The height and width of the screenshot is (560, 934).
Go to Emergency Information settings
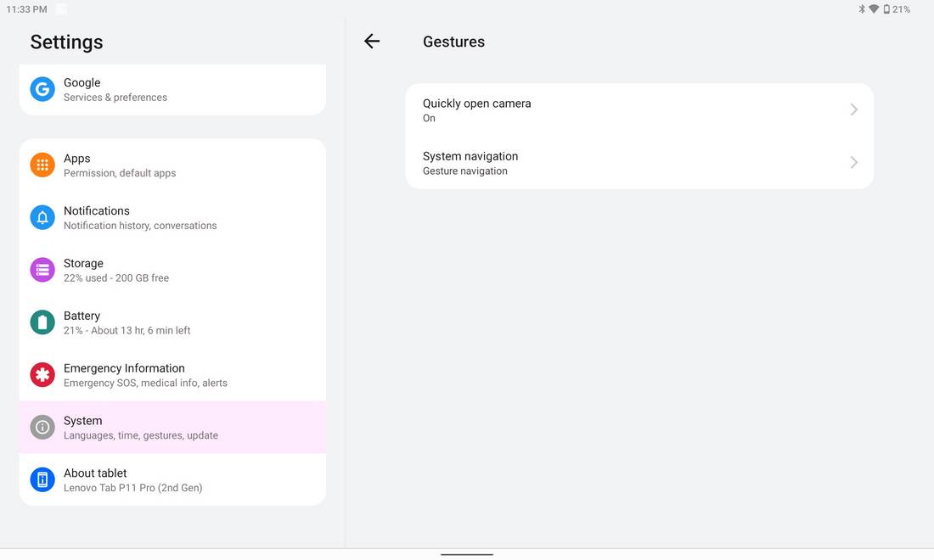pyautogui.click(x=172, y=375)
